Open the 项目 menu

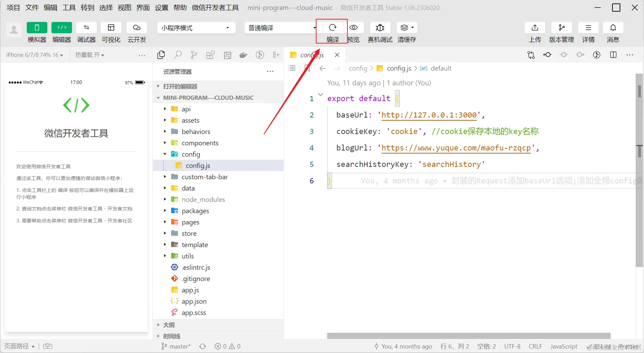click(13, 8)
